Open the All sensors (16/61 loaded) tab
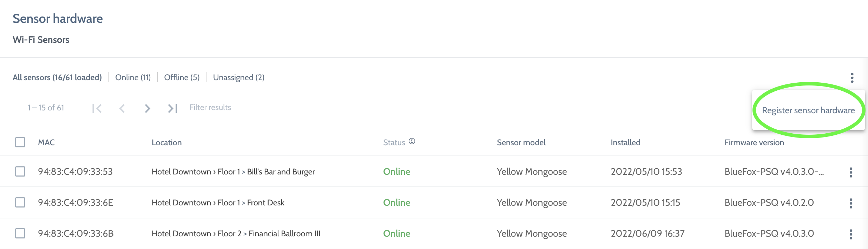Screen dimensions: 868x249 point(57,77)
